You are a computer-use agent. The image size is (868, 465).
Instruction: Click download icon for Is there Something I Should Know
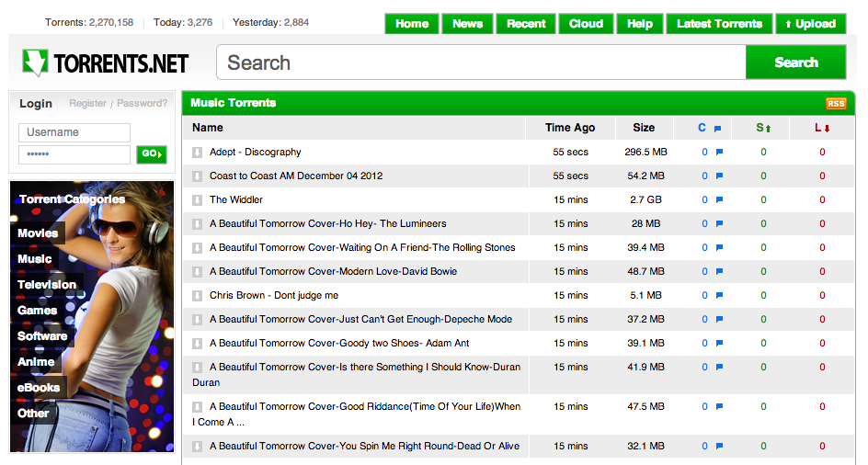tap(197, 367)
